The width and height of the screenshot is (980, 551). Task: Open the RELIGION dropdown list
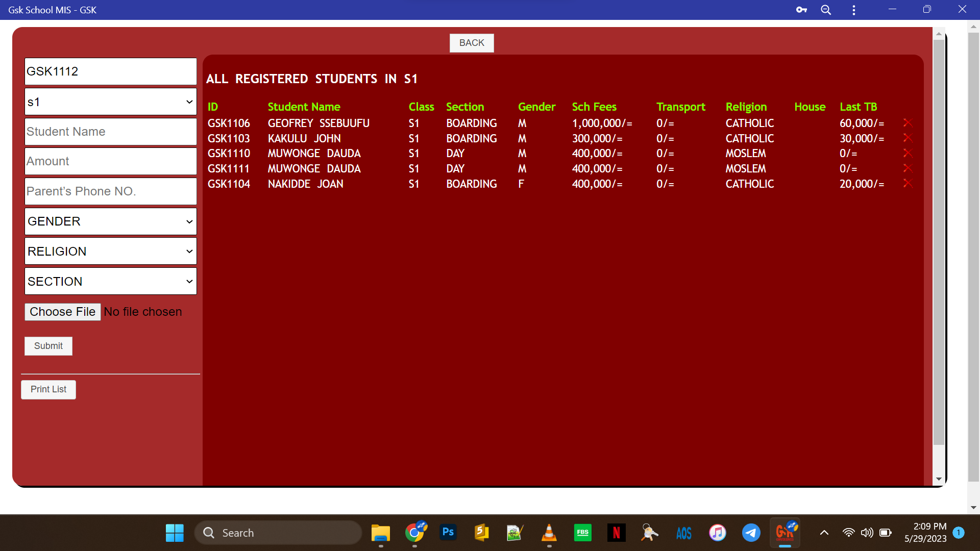110,252
